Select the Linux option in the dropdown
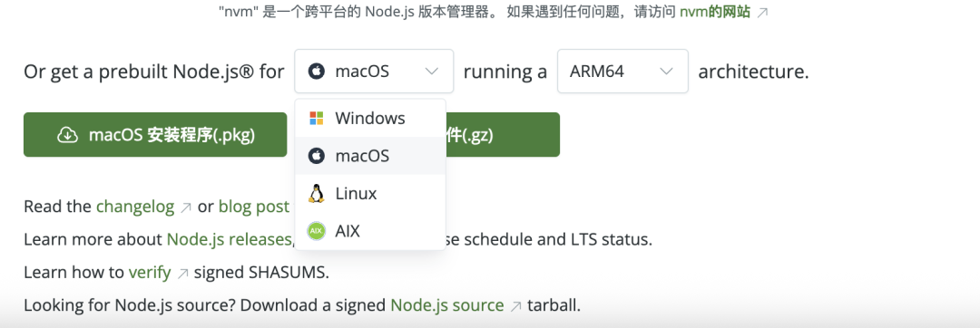This screenshot has height=328, width=980. 370,193
